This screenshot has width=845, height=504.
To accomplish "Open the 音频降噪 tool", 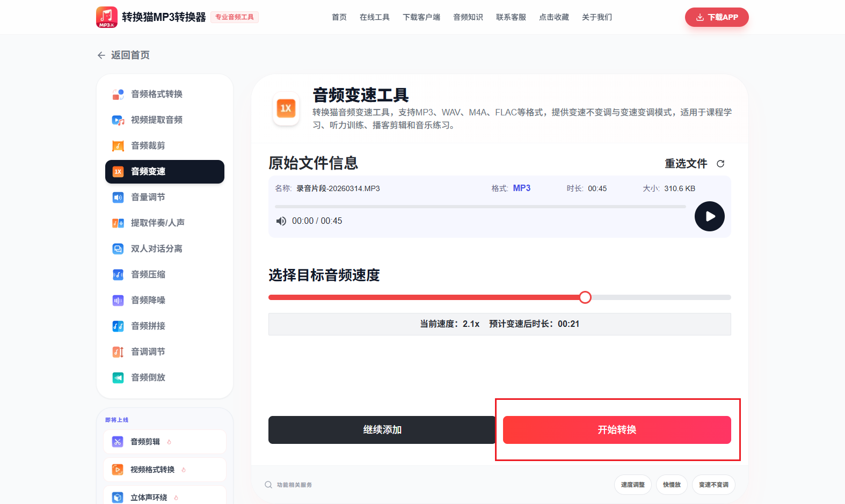I will click(148, 300).
